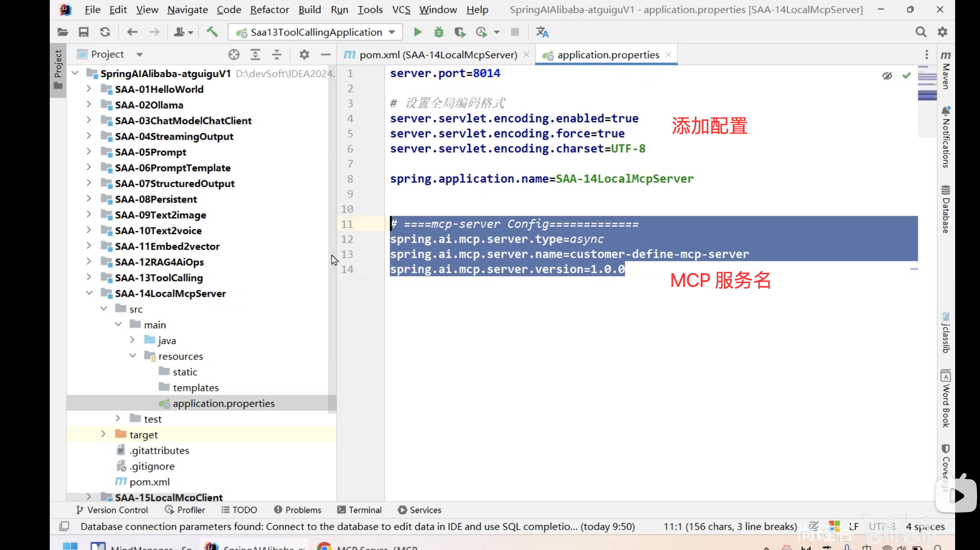Open the Version Control panel
The width and height of the screenshot is (980, 550).
click(x=112, y=510)
